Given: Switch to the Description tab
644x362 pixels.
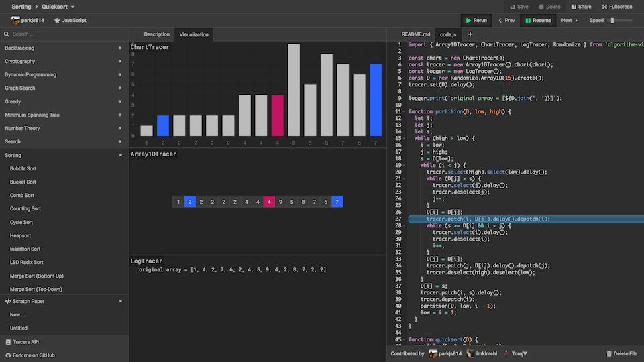Looking at the screenshot, I should pos(156,34).
